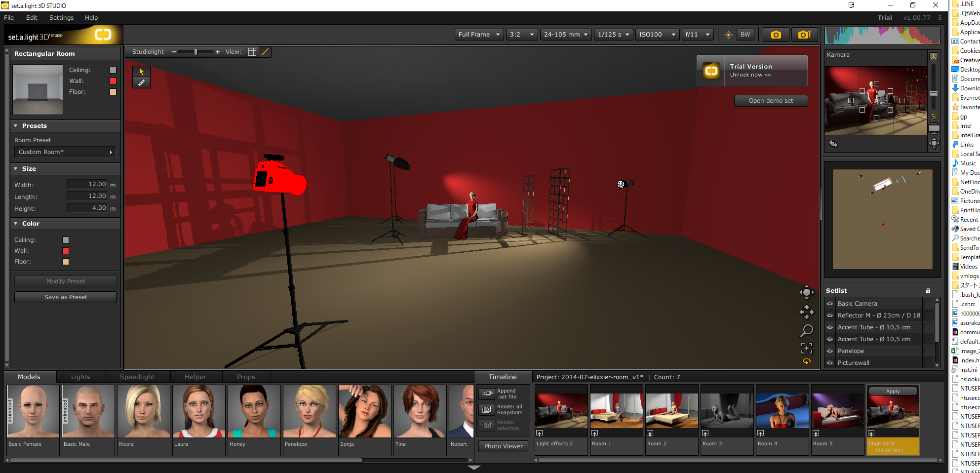This screenshot has height=473, width=980.
Task: Click the magnifier zoom navigation icon
Action: pyautogui.click(x=806, y=330)
